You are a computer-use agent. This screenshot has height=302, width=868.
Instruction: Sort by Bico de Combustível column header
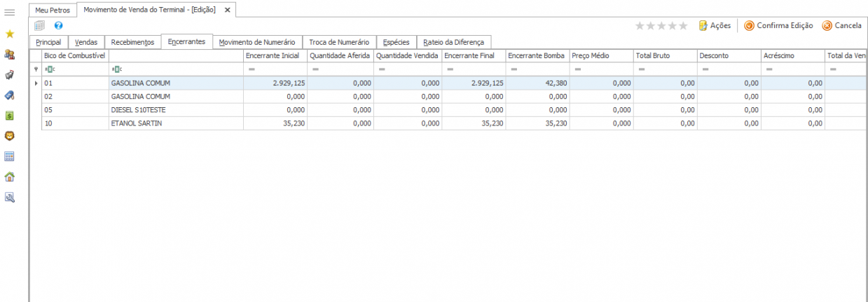point(75,55)
